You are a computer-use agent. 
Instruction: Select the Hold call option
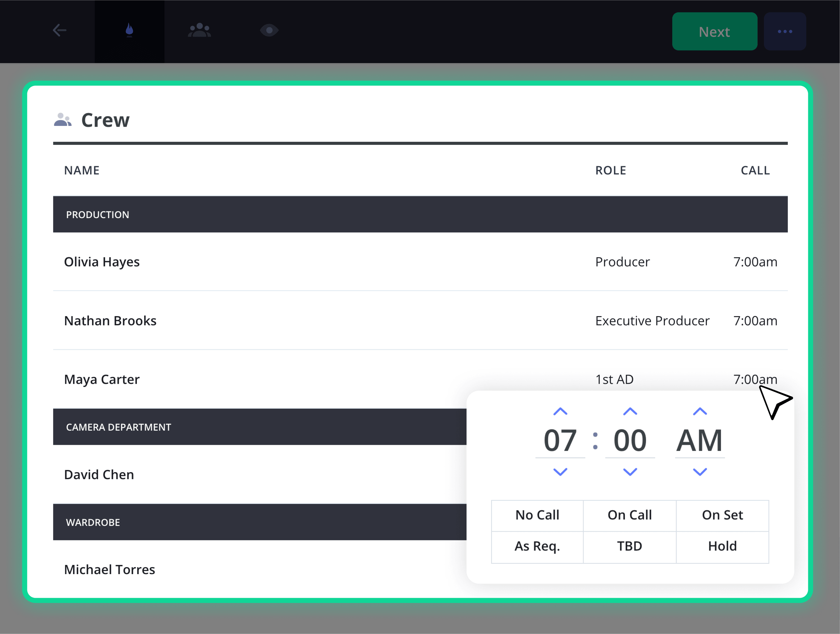722,547
